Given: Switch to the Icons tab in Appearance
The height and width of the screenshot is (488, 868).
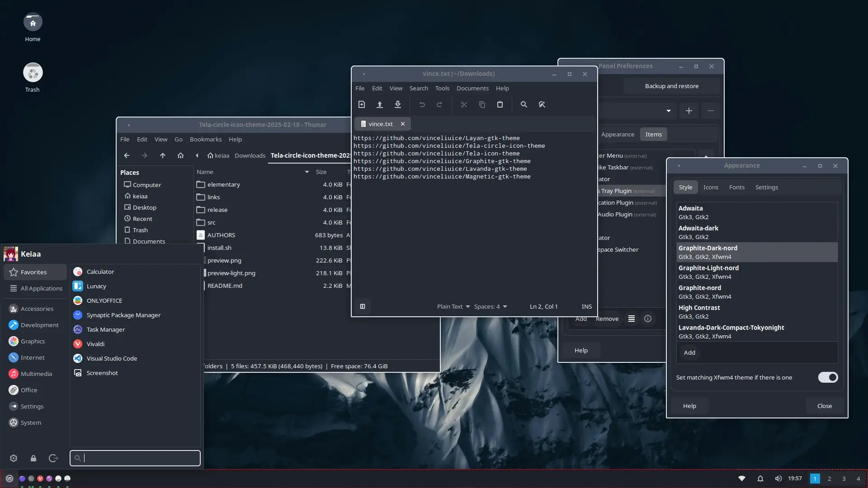Looking at the screenshot, I should 710,187.
